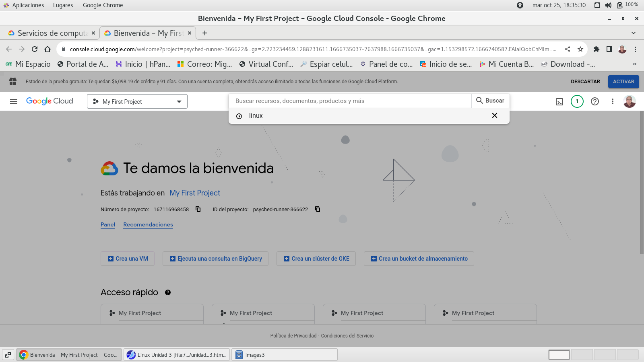The image size is (644, 362).
Task: Open the Chrome tab search chevron
Action: [634, 33]
